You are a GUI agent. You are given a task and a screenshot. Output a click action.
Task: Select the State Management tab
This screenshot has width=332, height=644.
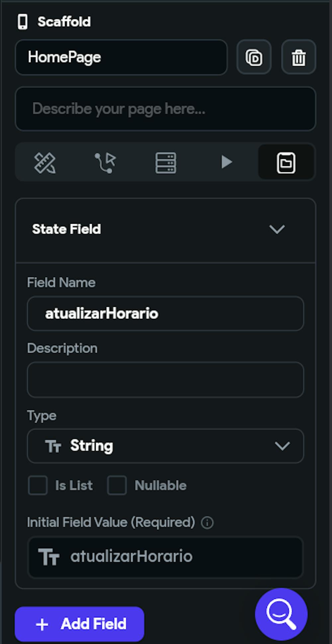click(286, 162)
